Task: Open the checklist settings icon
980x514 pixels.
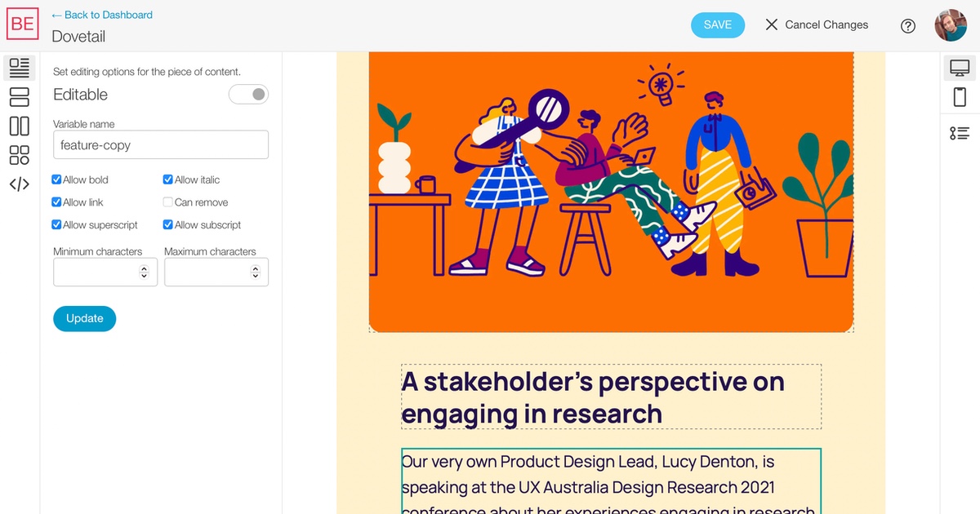Action: tap(960, 132)
